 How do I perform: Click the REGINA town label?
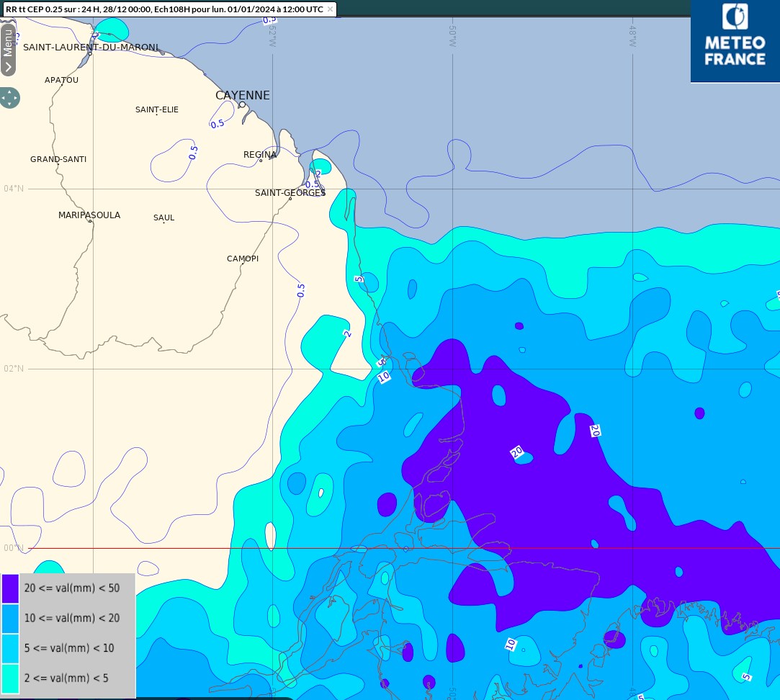tap(260, 155)
